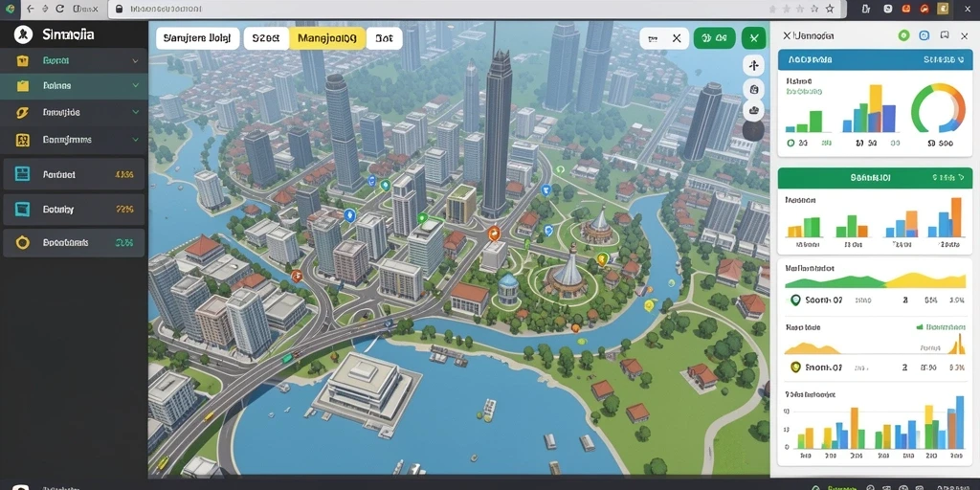Clear the white pill filter with its X
The image size is (980, 490).
677,38
